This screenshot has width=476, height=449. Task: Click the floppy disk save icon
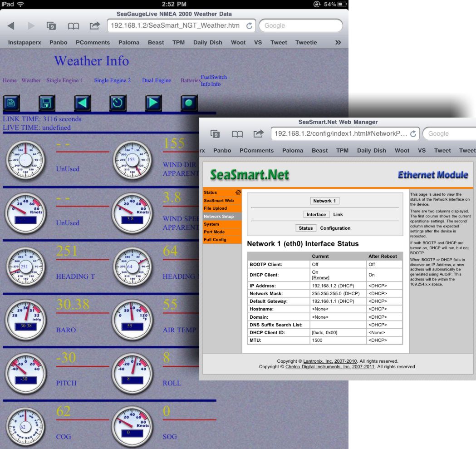(x=47, y=103)
